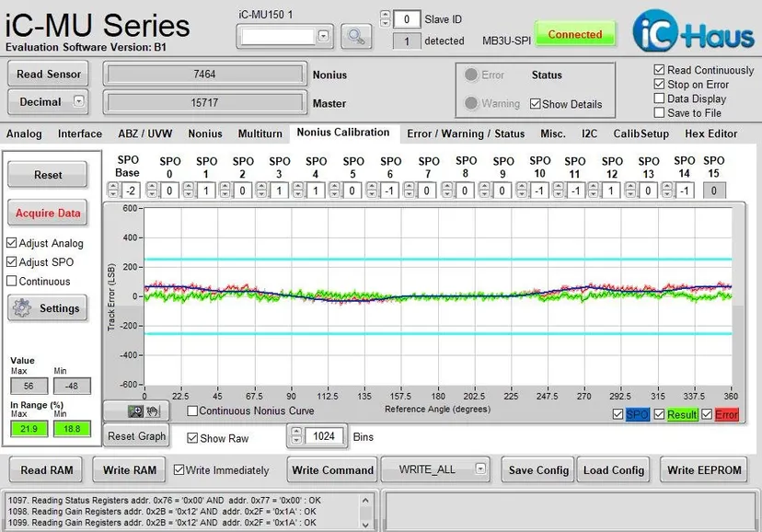Enable Data Display checkbox
The height and width of the screenshot is (532, 762).
659,98
